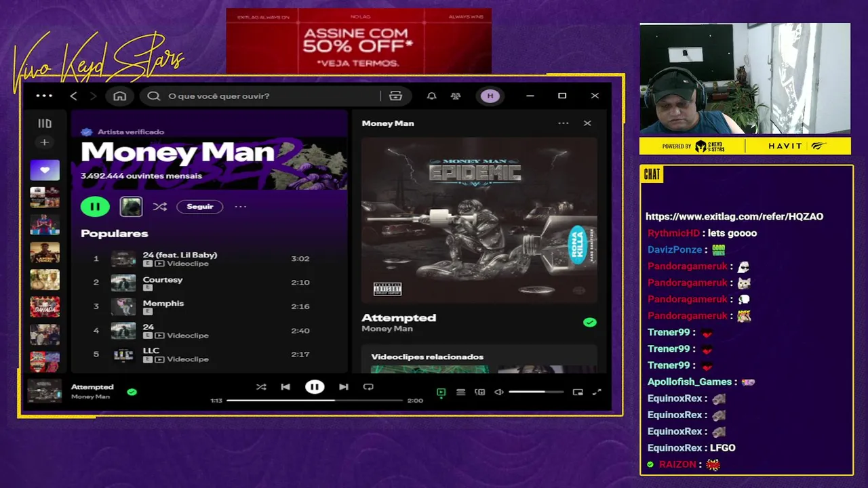Image resolution: width=868 pixels, height=488 pixels.
Task: Click 'Attempted' title in bottom player bar
Action: pos(92,387)
